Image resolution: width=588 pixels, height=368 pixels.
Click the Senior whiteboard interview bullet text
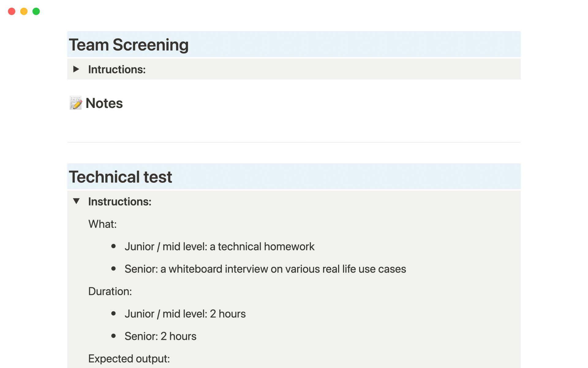(265, 269)
